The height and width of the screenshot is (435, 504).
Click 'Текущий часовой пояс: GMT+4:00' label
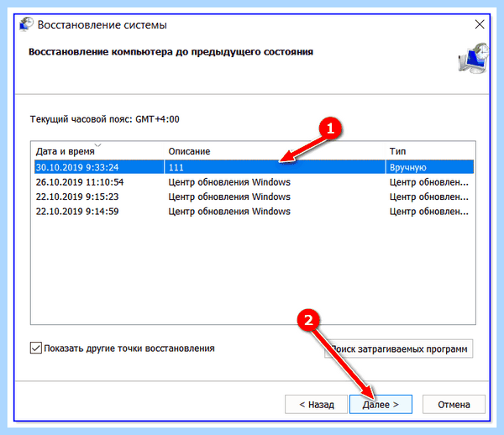(x=104, y=119)
